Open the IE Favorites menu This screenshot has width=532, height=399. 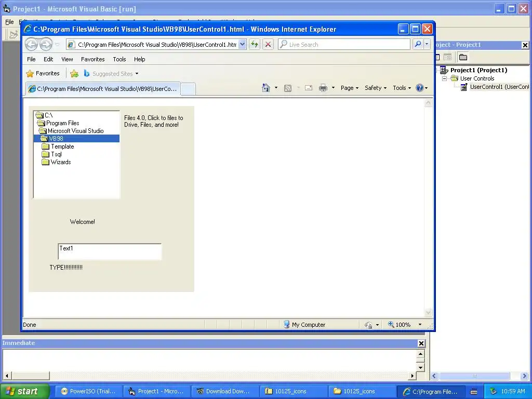(92, 59)
